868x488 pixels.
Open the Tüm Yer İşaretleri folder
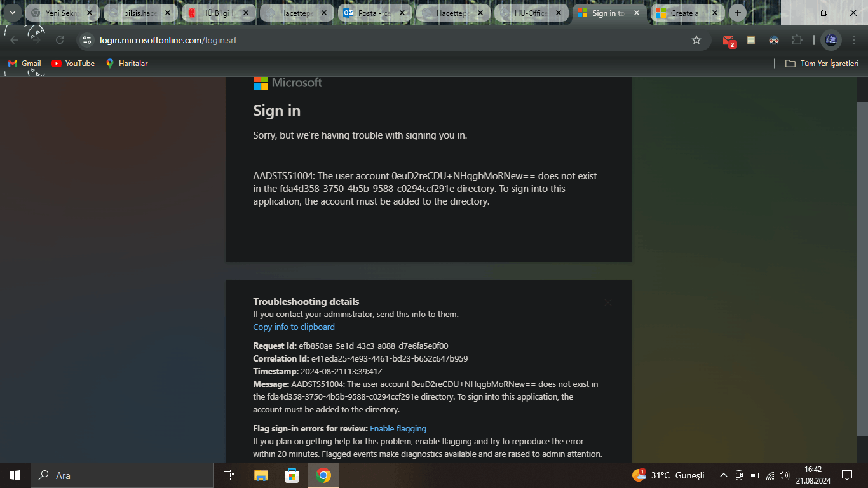(x=822, y=64)
